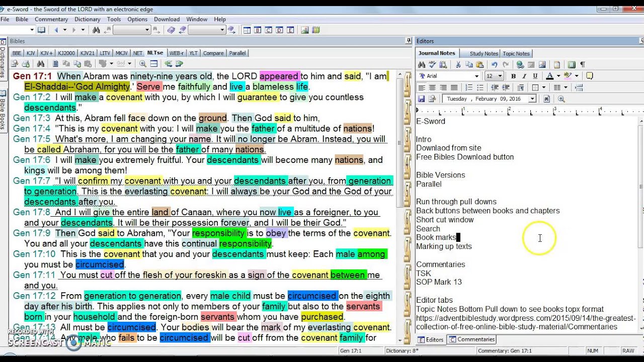Toggle bold formatting in editor

coord(513,76)
